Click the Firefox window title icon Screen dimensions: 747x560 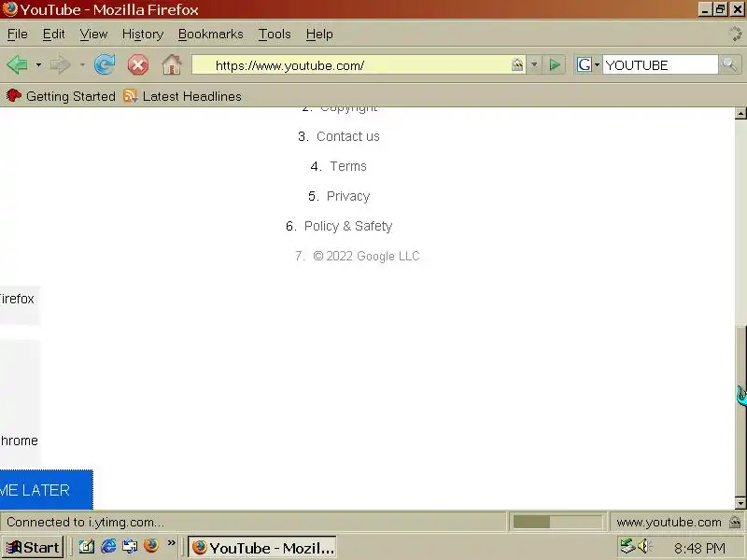point(9,9)
